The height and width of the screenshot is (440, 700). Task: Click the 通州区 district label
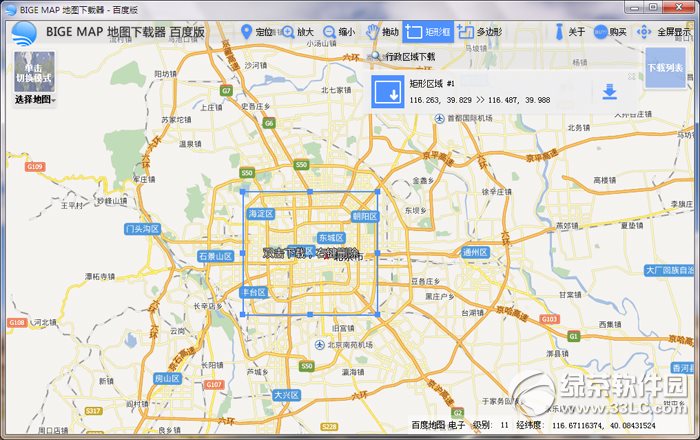tap(475, 252)
